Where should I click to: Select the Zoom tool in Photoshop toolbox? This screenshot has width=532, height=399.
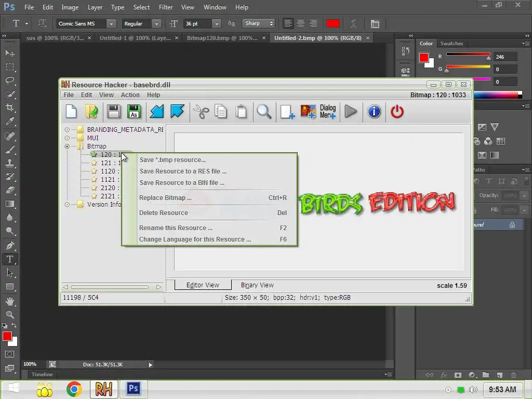pyautogui.click(x=10, y=314)
